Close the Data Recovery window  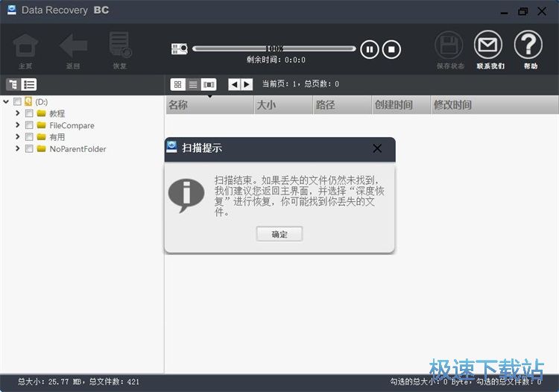(542, 11)
